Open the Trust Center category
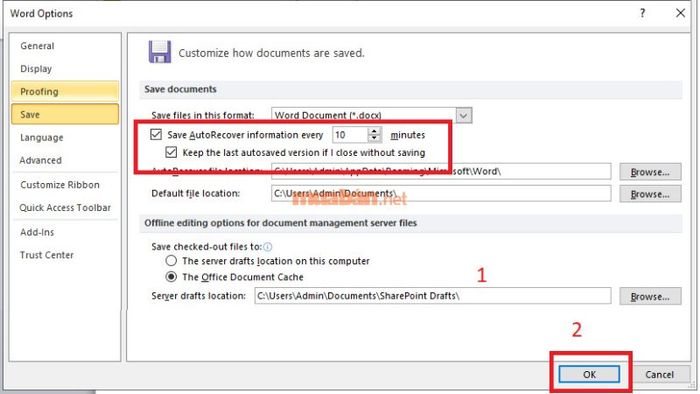This screenshot has width=700, height=394. pyautogui.click(x=65, y=255)
